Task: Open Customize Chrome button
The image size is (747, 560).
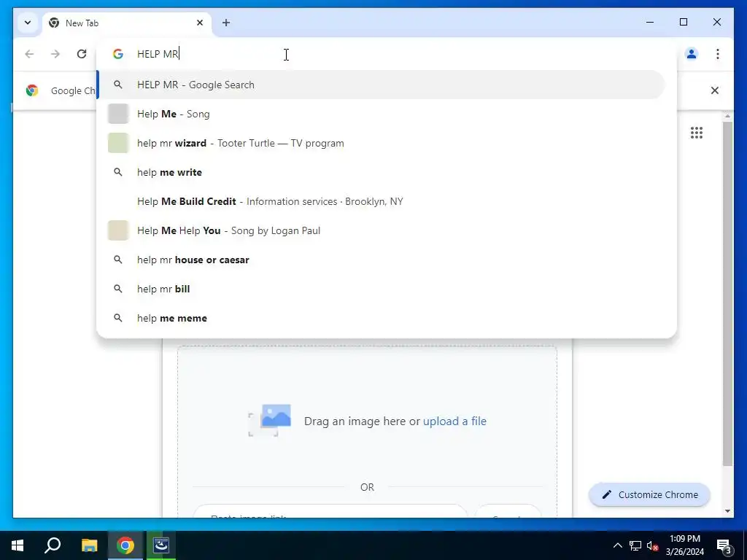Action: tap(650, 495)
